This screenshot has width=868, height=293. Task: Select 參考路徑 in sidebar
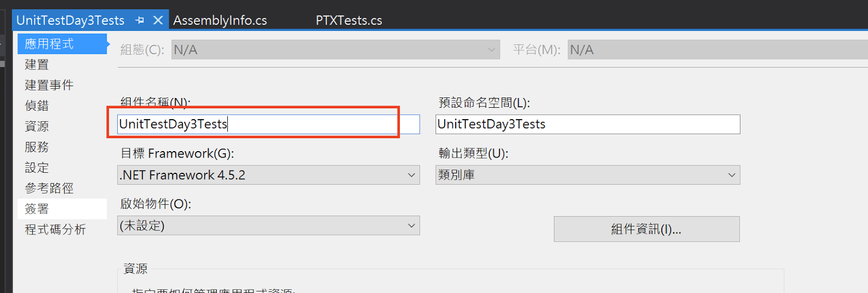click(x=49, y=188)
